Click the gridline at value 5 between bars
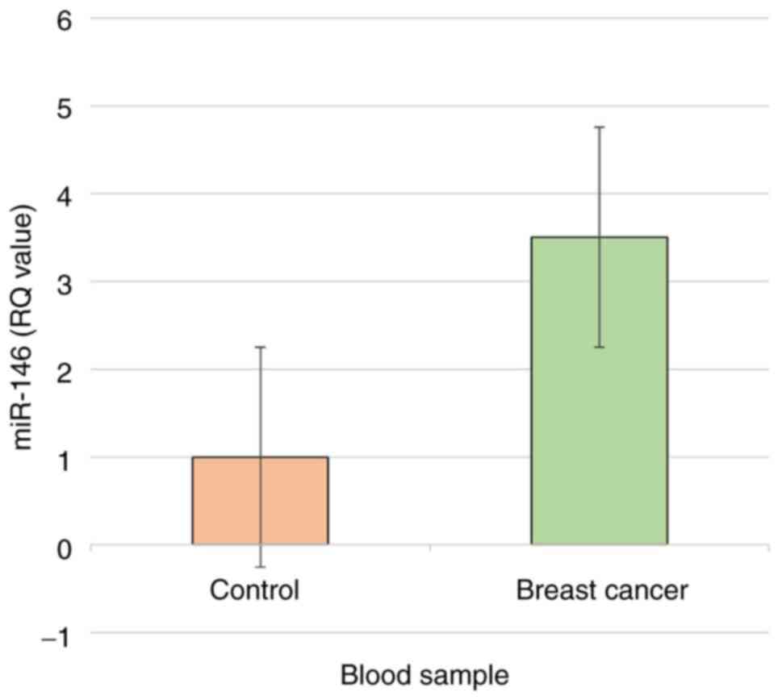Image resolution: width=782 pixels, height=700 pixels. click(x=429, y=106)
